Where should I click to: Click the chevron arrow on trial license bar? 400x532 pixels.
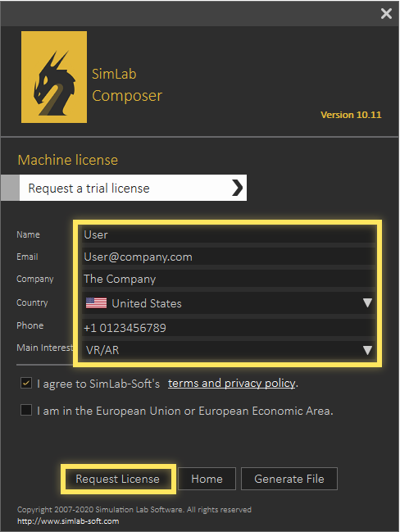coord(237,188)
